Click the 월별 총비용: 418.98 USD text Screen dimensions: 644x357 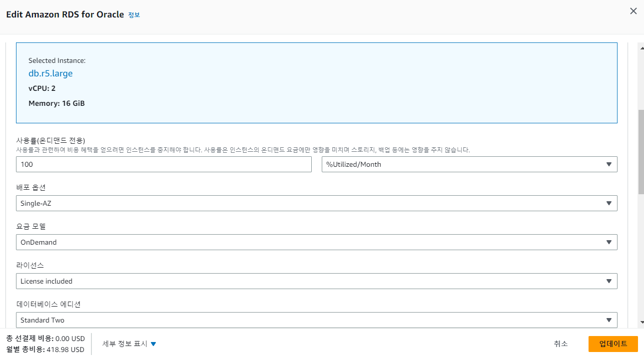(x=45, y=350)
